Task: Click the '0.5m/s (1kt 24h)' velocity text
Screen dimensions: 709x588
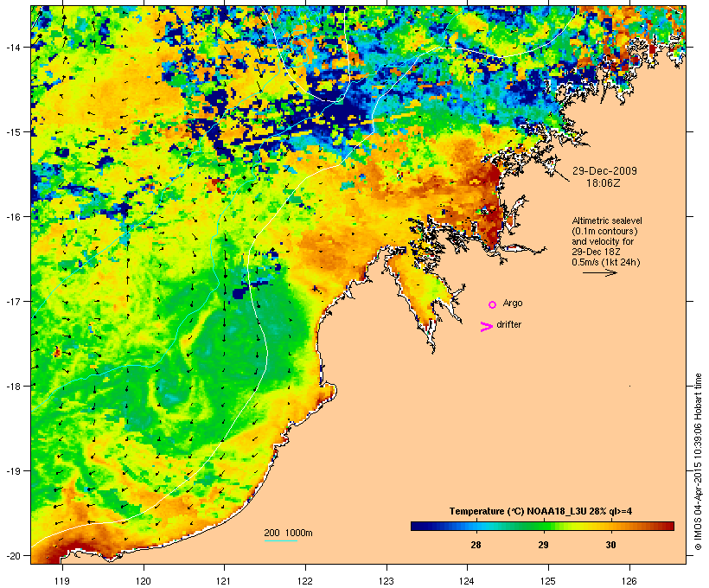Action: click(x=606, y=262)
